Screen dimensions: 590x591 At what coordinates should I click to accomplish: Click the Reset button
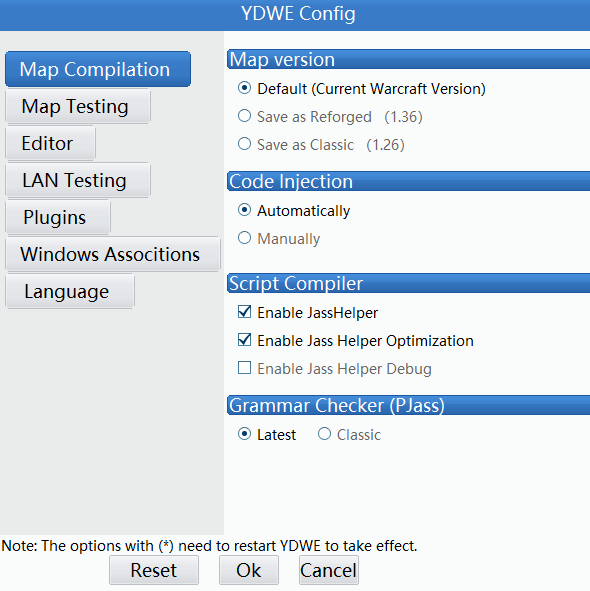point(154,570)
